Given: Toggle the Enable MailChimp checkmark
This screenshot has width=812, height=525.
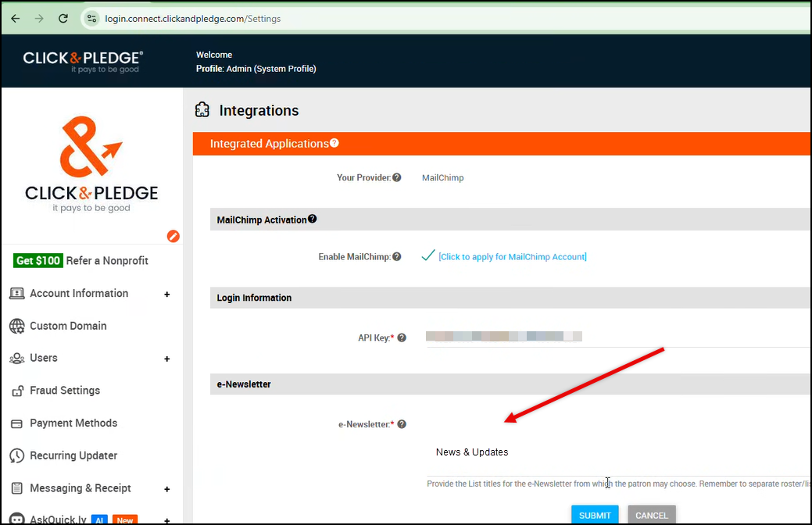Looking at the screenshot, I should 427,255.
